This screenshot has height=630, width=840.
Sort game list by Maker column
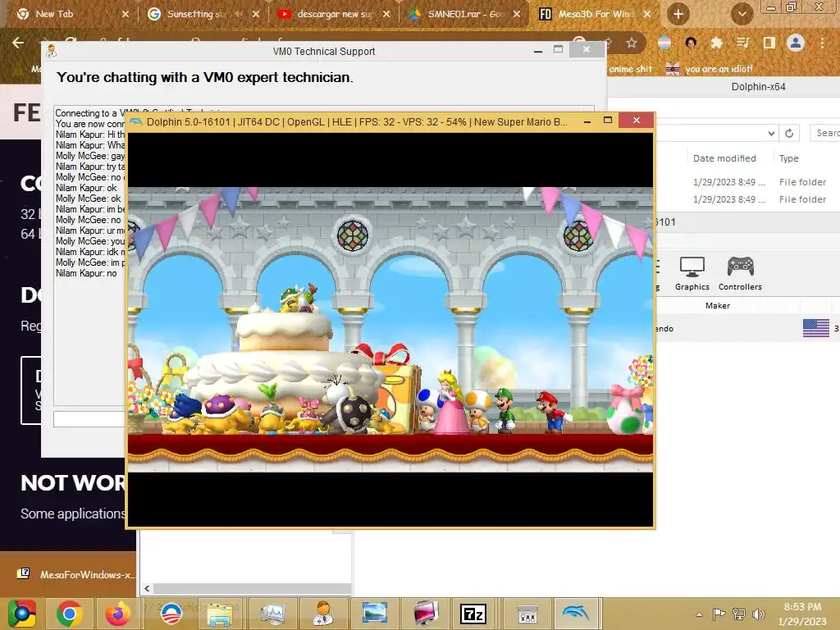[717, 305]
